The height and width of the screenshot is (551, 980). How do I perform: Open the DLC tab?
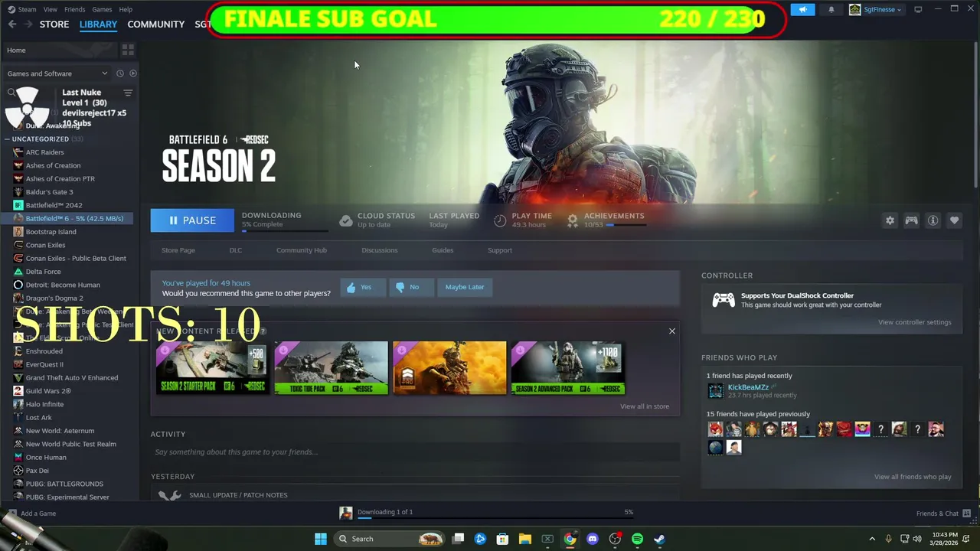236,250
